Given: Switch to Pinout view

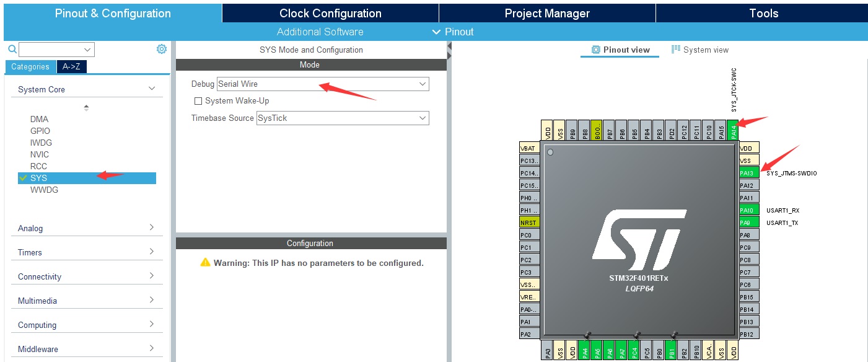Looking at the screenshot, I should tap(620, 50).
